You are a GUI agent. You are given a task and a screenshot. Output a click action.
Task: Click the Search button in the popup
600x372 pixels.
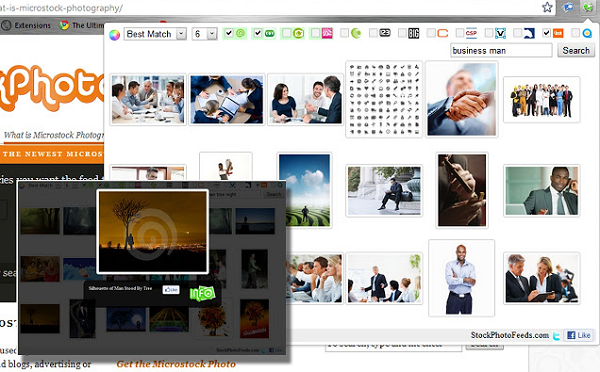click(x=576, y=51)
